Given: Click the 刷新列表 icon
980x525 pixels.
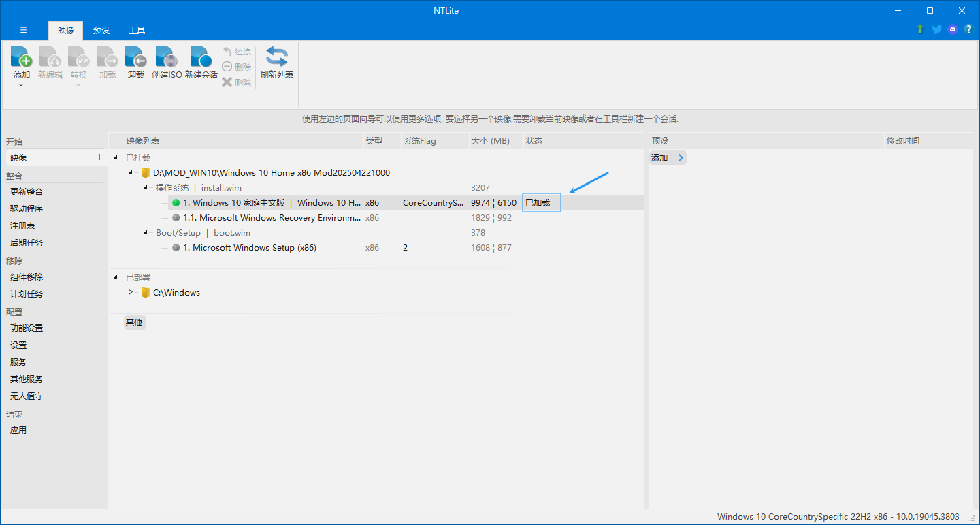Looking at the screenshot, I should pos(277,57).
